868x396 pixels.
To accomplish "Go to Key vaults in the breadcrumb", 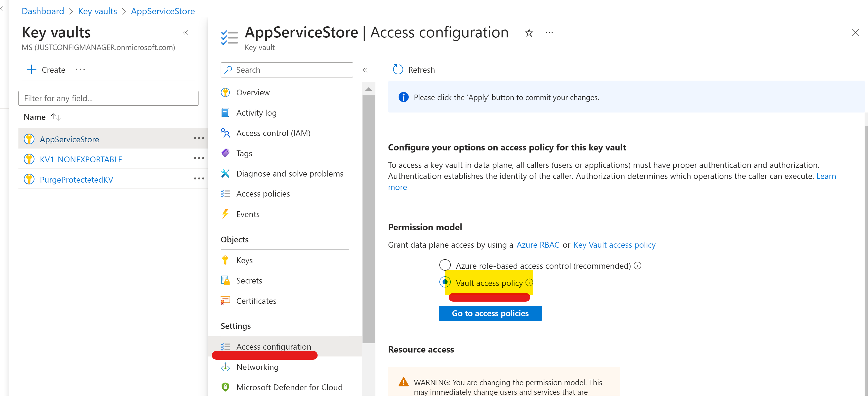I will click(x=97, y=11).
